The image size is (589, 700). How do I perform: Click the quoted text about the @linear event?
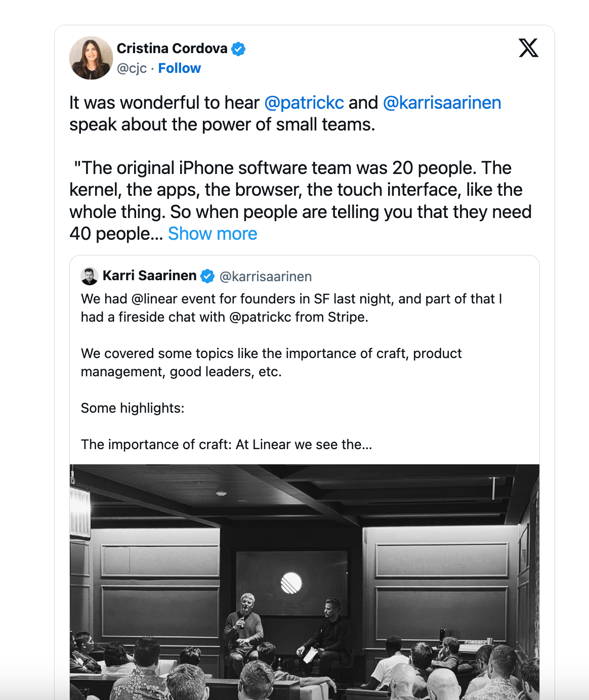291,308
